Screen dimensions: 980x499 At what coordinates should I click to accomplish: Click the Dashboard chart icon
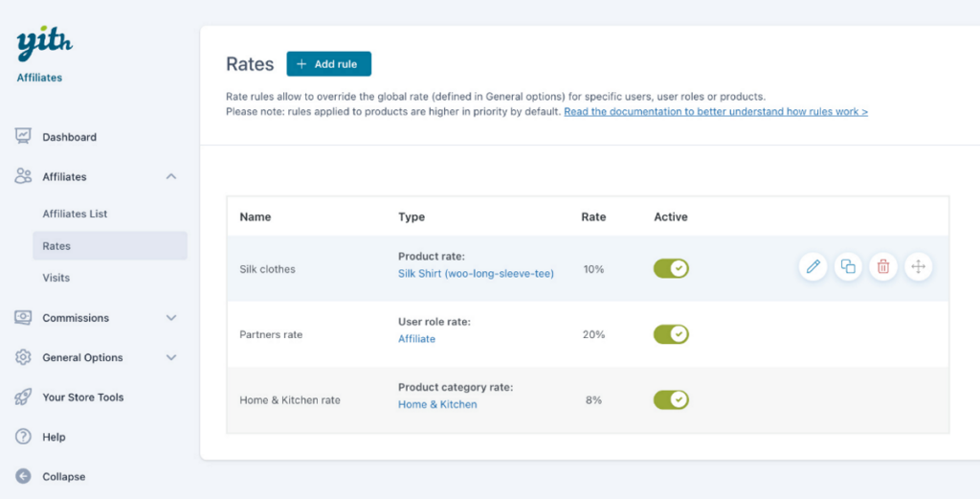tap(23, 136)
